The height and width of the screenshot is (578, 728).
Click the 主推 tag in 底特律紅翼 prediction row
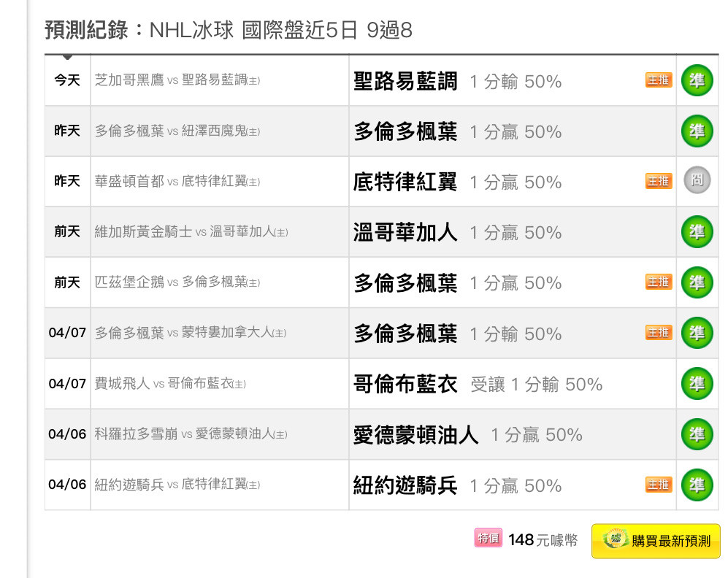pyautogui.click(x=659, y=181)
